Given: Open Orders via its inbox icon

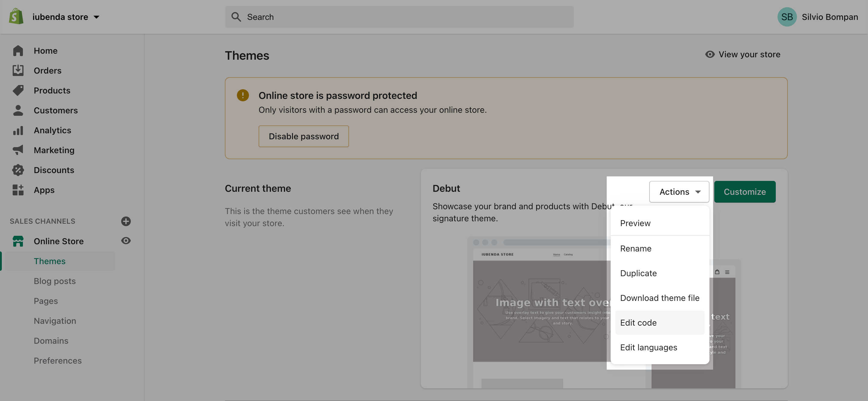Looking at the screenshot, I should tap(18, 71).
